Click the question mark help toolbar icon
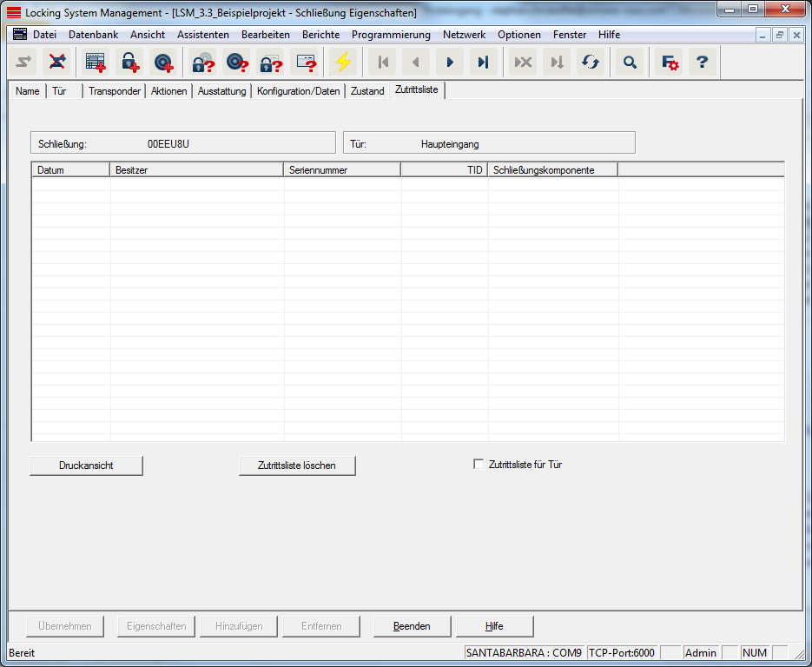Image resolution: width=812 pixels, height=667 pixels. [703, 63]
